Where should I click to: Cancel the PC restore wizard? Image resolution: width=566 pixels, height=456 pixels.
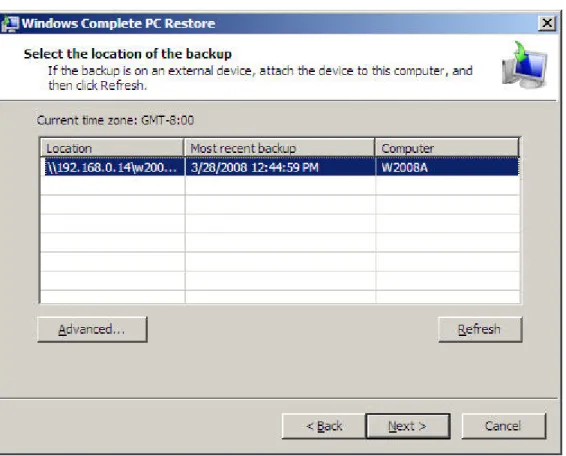coord(504,426)
